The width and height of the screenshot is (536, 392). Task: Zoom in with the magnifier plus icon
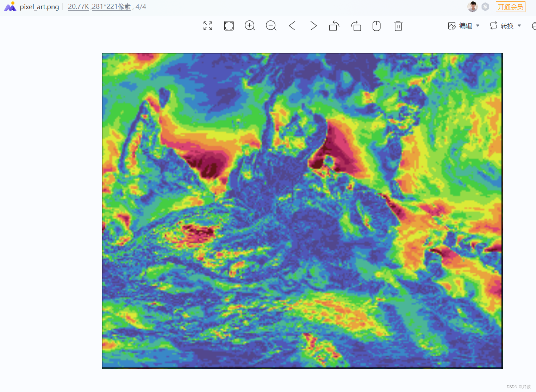point(250,26)
